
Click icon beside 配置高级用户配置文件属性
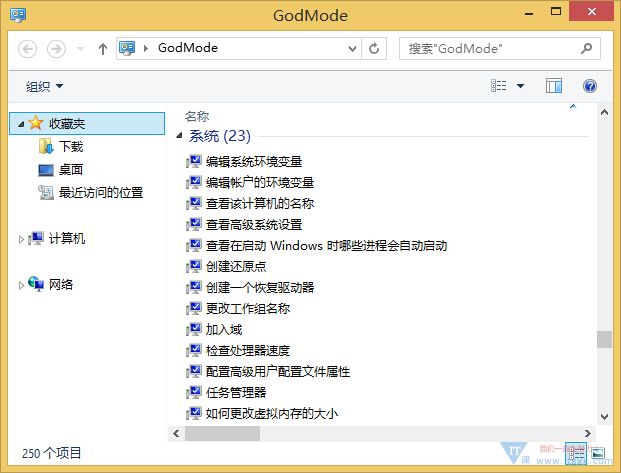(x=194, y=371)
